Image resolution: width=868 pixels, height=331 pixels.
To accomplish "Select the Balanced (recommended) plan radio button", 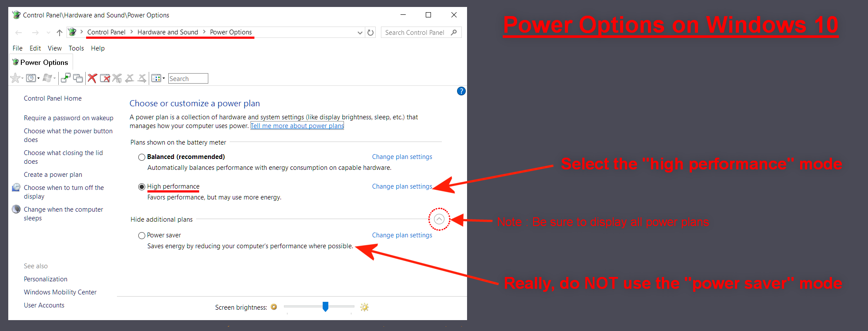I will [x=142, y=157].
